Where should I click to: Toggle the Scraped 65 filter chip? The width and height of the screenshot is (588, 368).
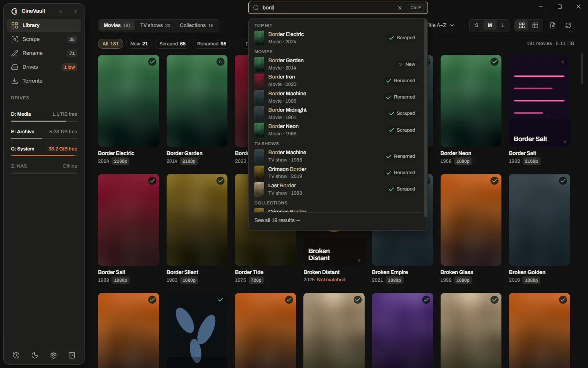click(x=172, y=44)
